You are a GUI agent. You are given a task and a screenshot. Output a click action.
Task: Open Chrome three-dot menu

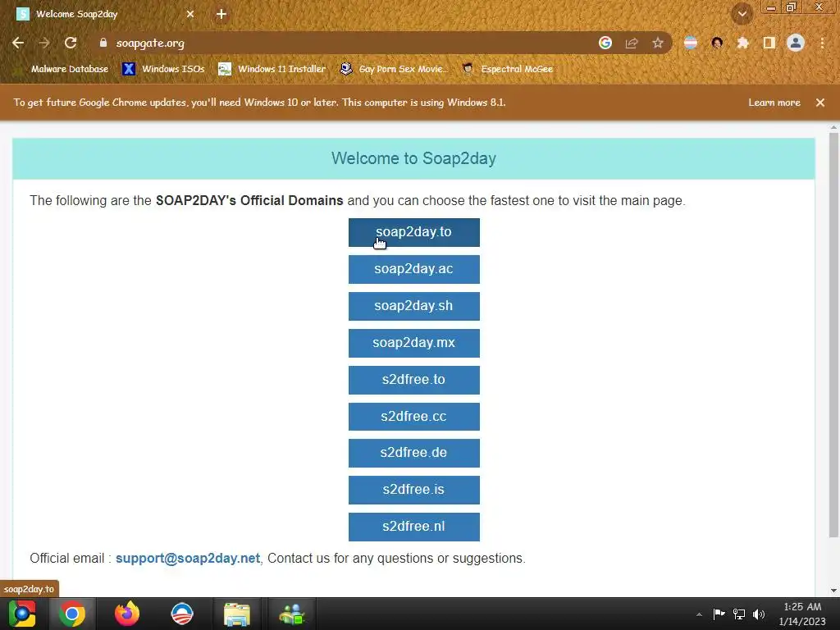pos(822,43)
